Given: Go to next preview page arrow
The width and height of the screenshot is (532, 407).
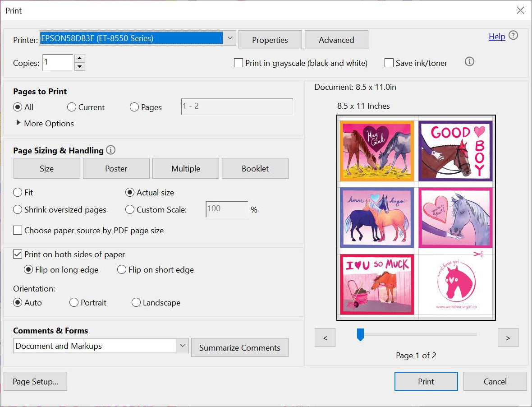Looking at the screenshot, I should [x=508, y=338].
